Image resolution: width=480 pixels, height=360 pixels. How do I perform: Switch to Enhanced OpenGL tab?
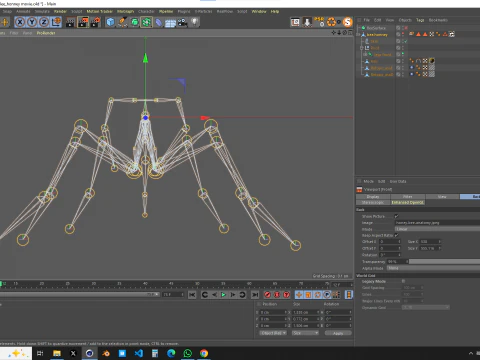(x=408, y=202)
